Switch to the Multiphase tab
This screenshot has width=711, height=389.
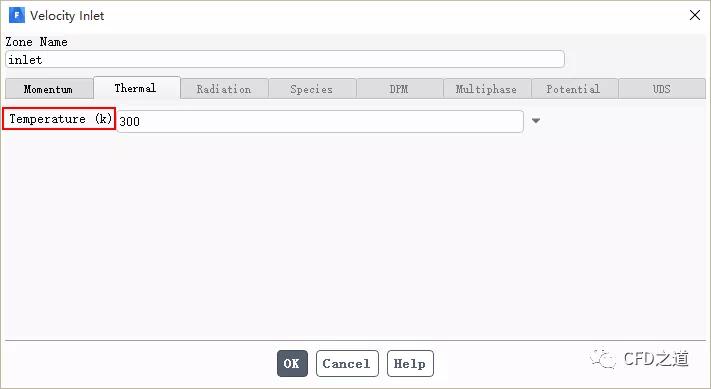(487, 89)
